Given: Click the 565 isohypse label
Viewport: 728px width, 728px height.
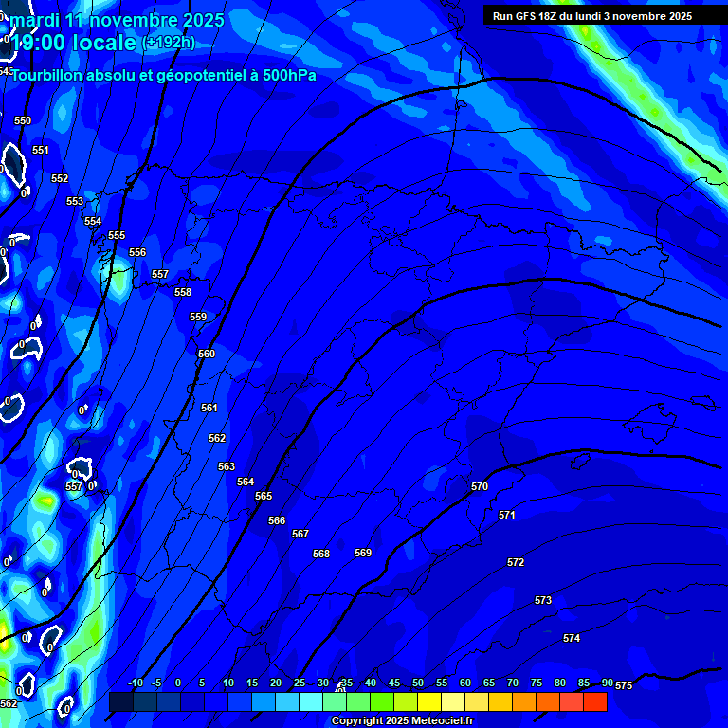Looking at the screenshot, I should [x=264, y=496].
